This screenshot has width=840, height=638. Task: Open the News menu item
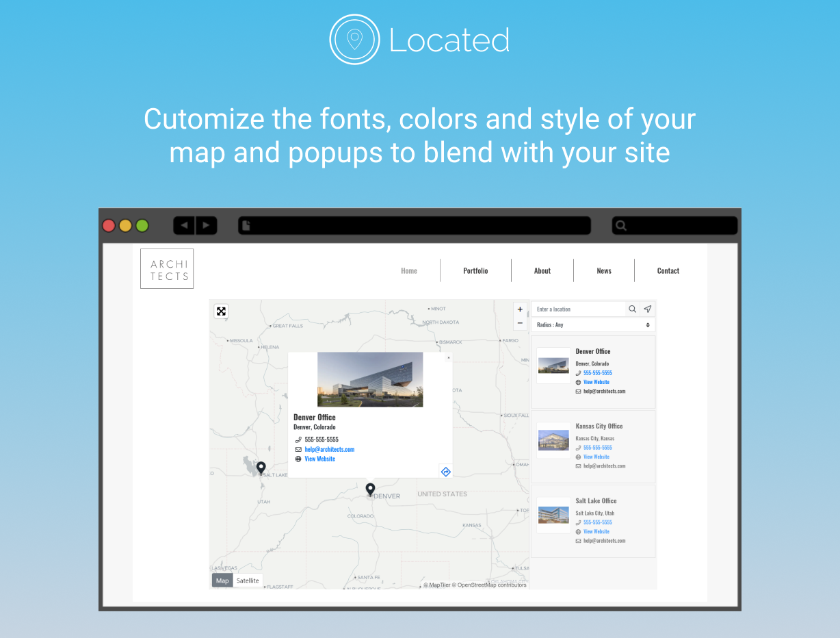point(604,271)
